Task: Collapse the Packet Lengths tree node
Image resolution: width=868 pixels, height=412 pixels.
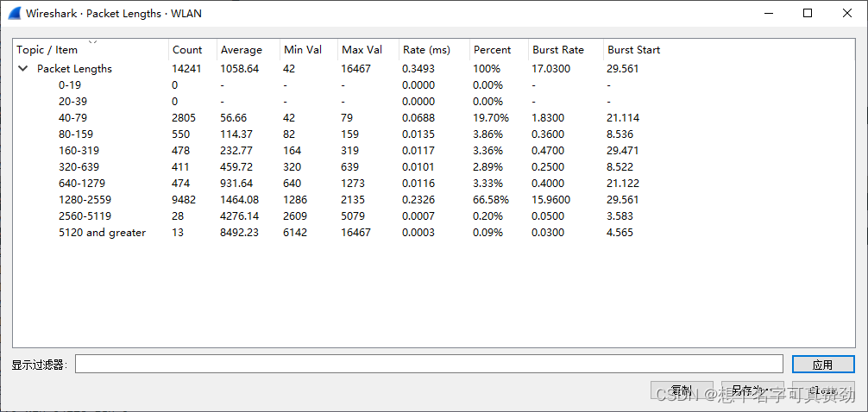Action: click(23, 69)
